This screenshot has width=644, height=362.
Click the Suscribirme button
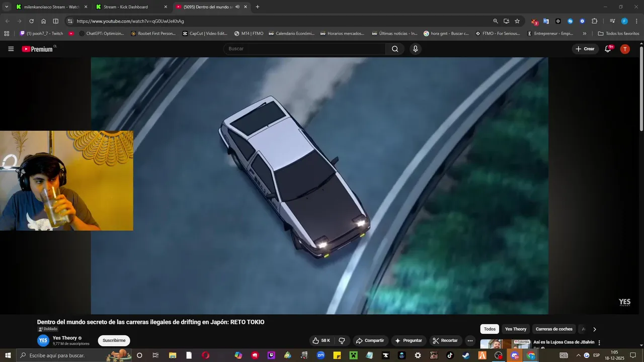coord(114,340)
